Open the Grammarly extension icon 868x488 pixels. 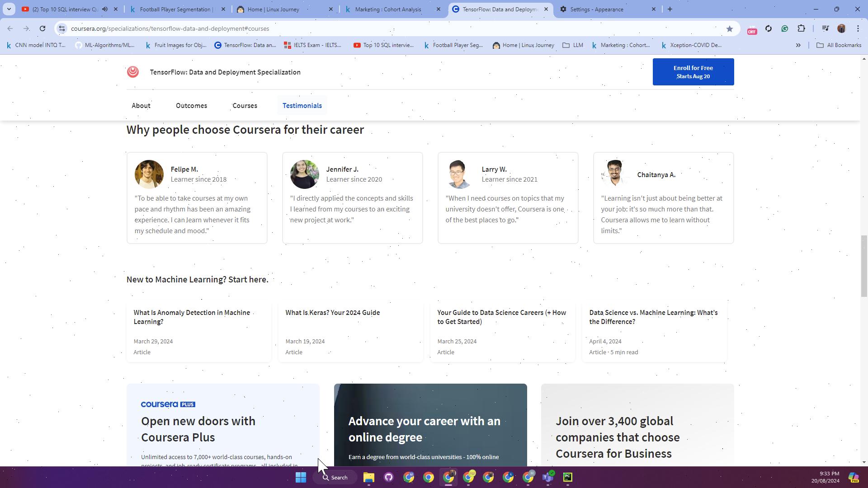point(785,28)
